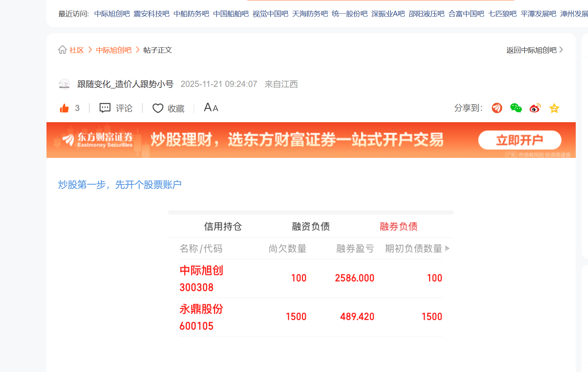Viewport: 588px width, 372px height.
Task: Click profit value 489.420
Action: coord(357,316)
